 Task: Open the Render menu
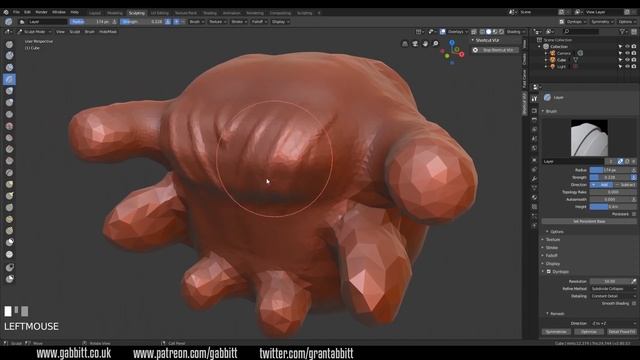[x=41, y=12]
